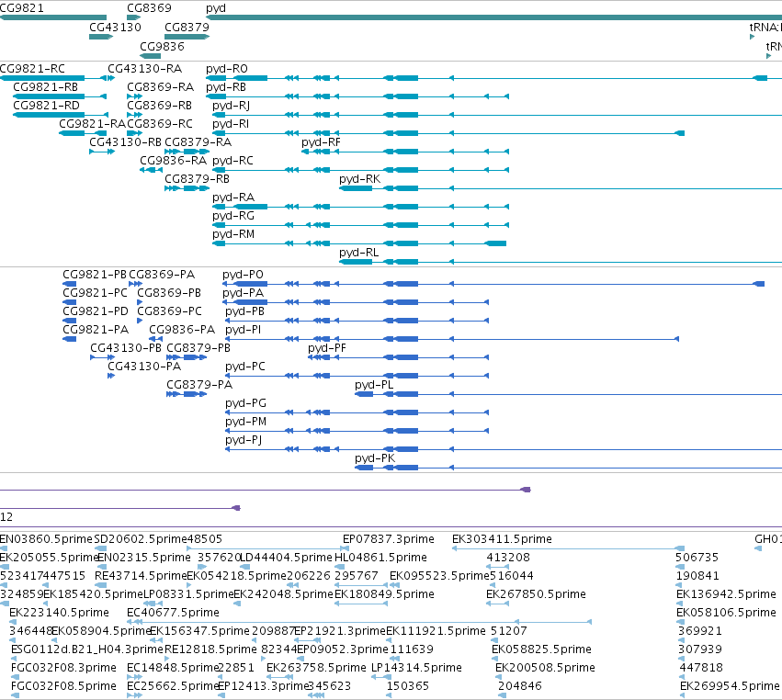Click transcript label pyd-RL

[x=359, y=253]
